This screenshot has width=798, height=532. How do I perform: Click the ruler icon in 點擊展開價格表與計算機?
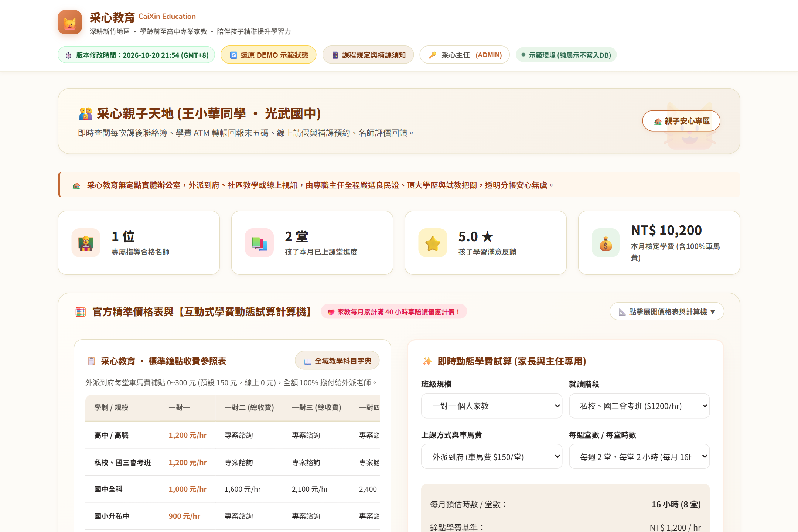[622, 312]
